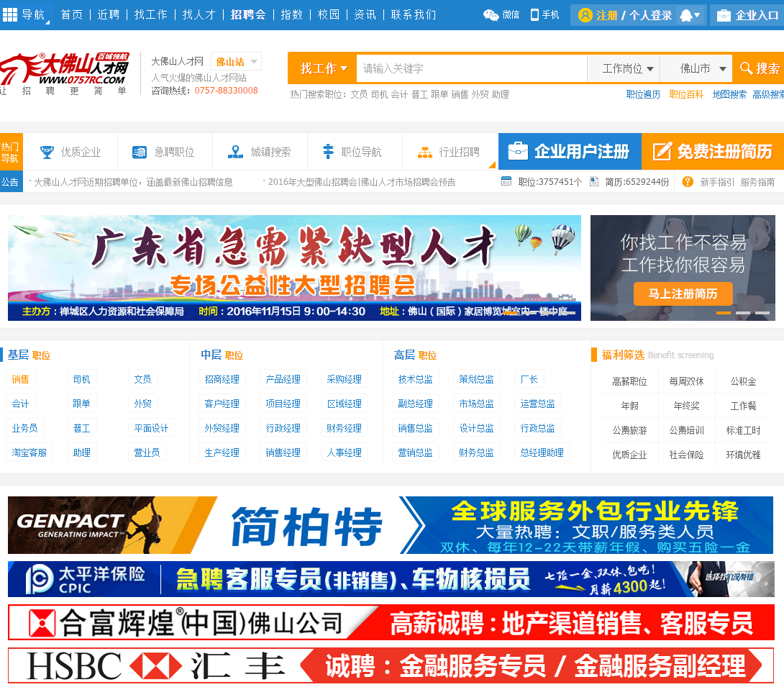Focus the 请输入关键字 search field
The height and width of the screenshot is (687, 784).
(x=472, y=68)
